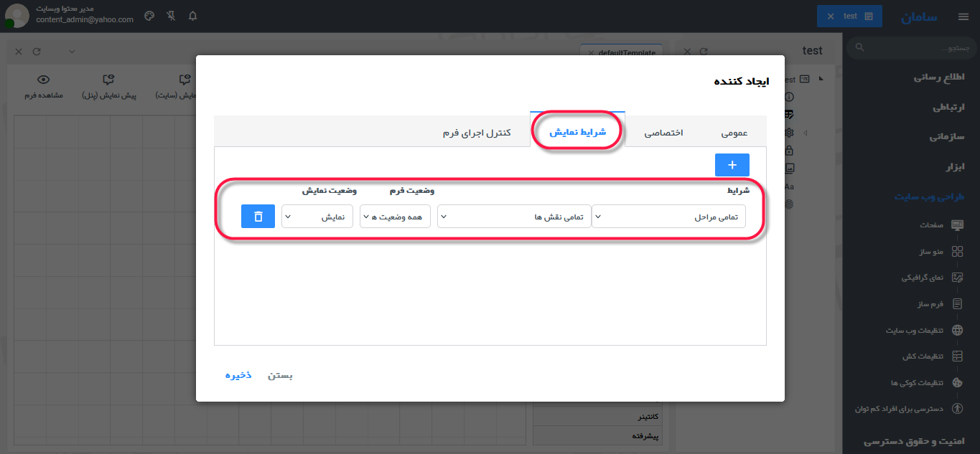
Task: Switch to the عمومی tab
Action: (x=734, y=133)
